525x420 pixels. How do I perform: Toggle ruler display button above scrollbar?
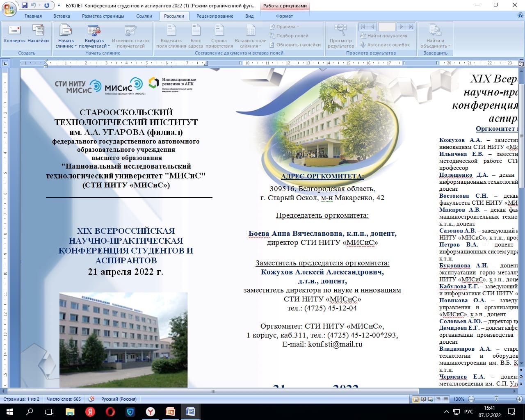click(x=521, y=63)
